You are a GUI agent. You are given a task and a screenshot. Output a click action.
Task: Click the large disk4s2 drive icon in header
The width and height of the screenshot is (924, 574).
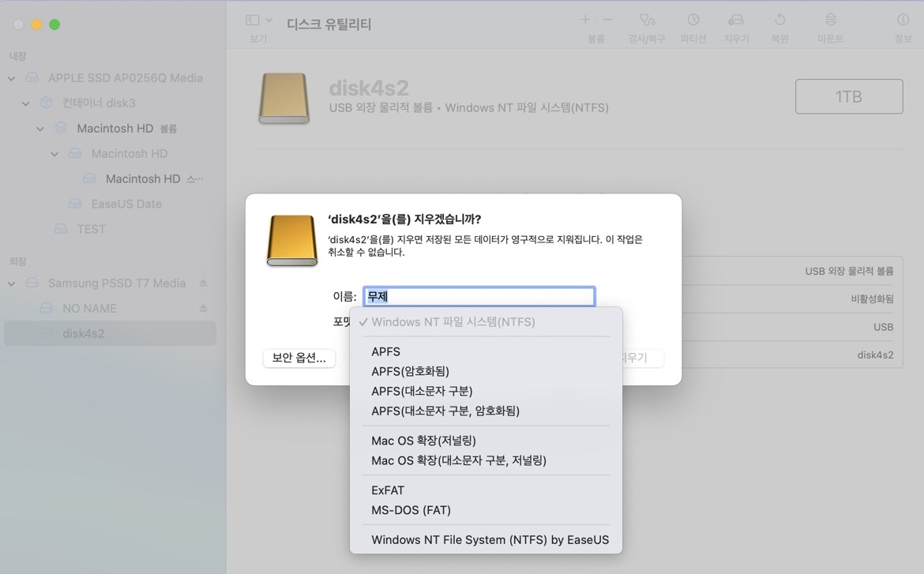tap(284, 98)
